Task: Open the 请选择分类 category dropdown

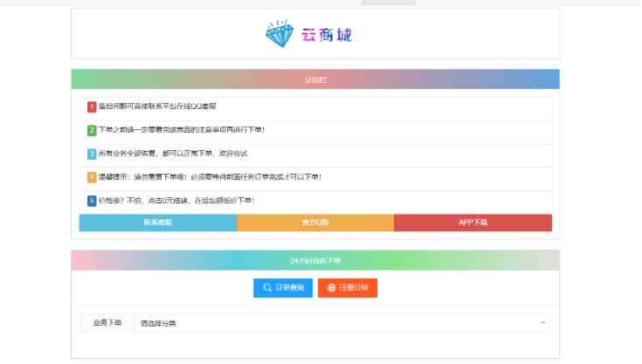Action: point(341,323)
